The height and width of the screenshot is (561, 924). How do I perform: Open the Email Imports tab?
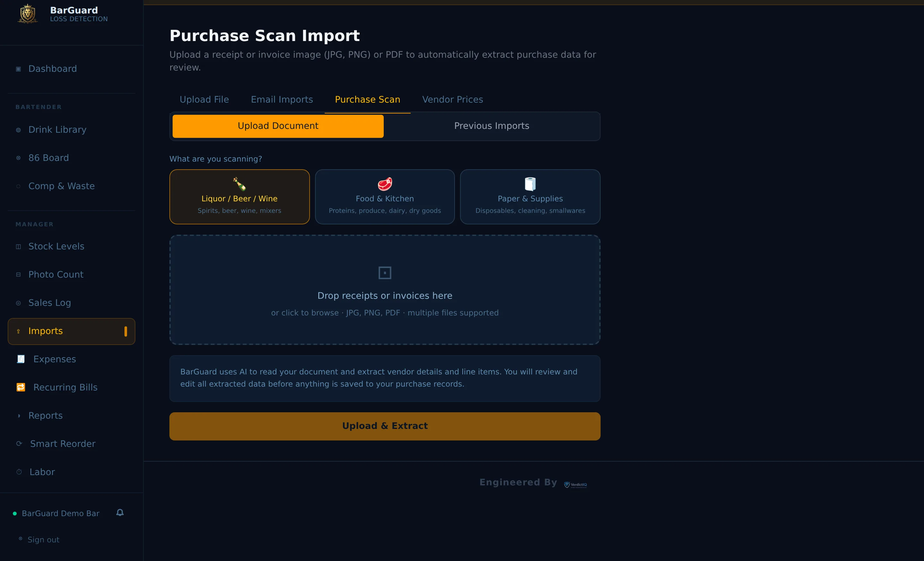click(x=282, y=100)
